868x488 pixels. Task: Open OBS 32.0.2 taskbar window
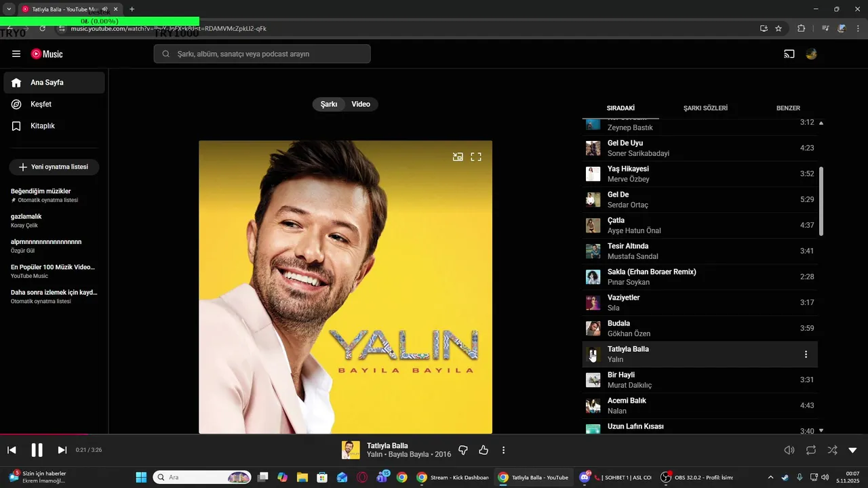[x=696, y=477]
